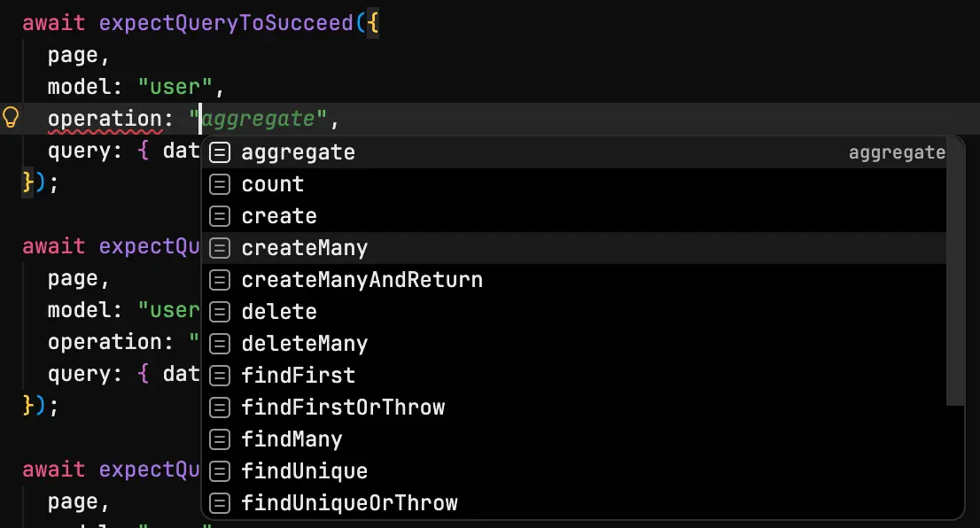Click the icon beside findFirstOrThrow suggestion

219,407
